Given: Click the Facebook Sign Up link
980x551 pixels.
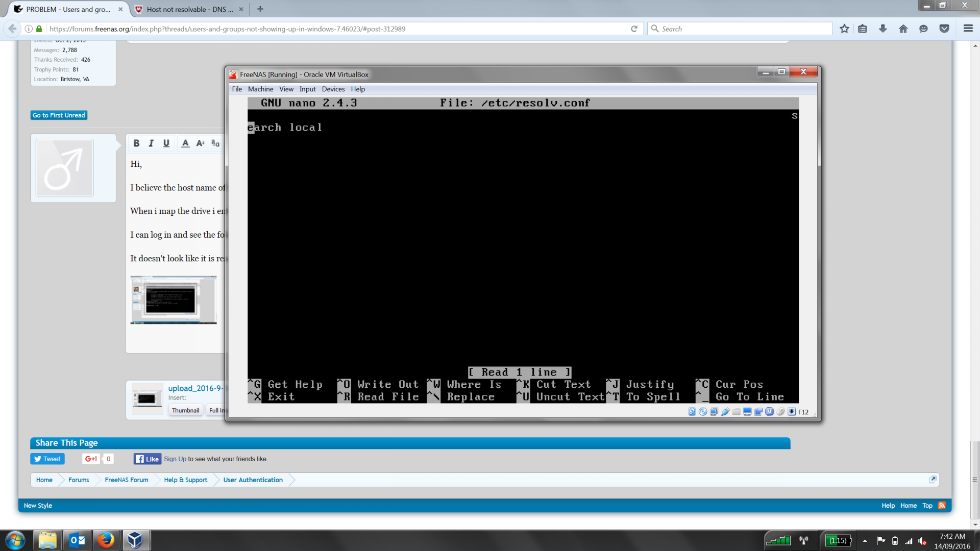Looking at the screenshot, I should 175,459.
